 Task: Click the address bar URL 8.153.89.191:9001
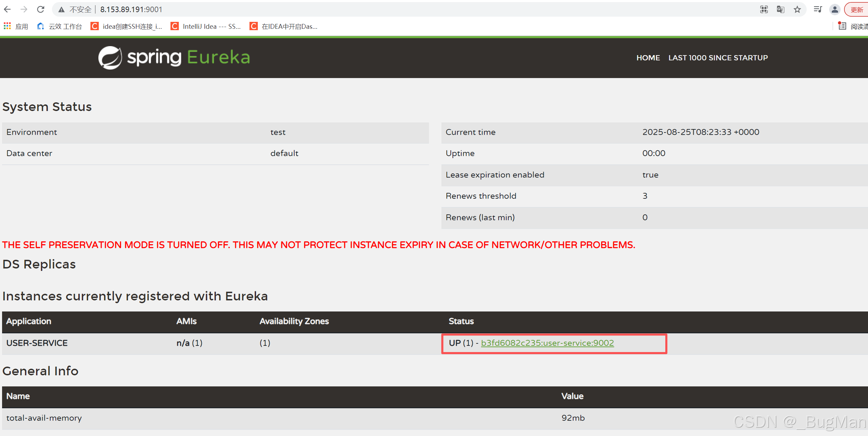click(131, 9)
